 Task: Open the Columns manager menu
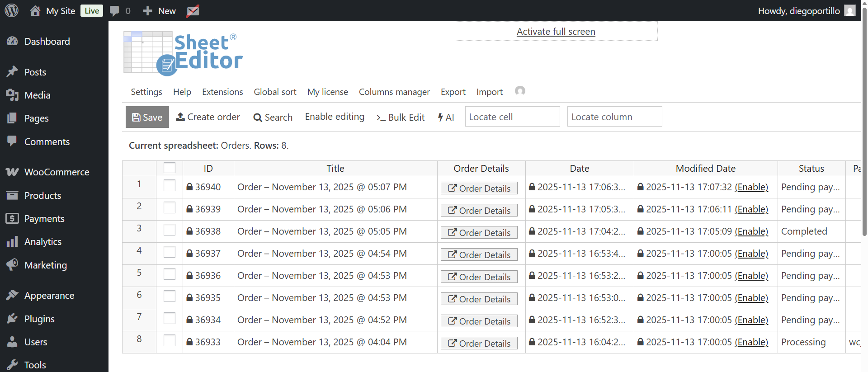(394, 92)
